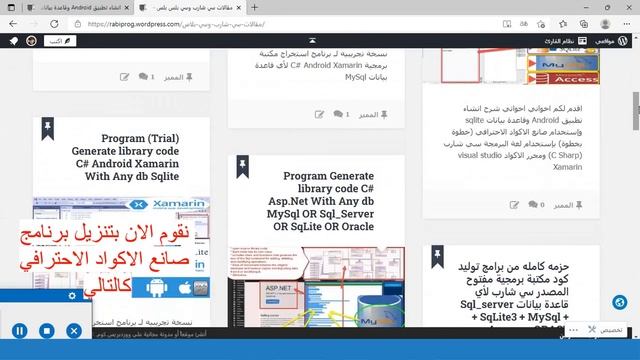Focus the rabiprog.wordpress.com address bar

coord(176,24)
